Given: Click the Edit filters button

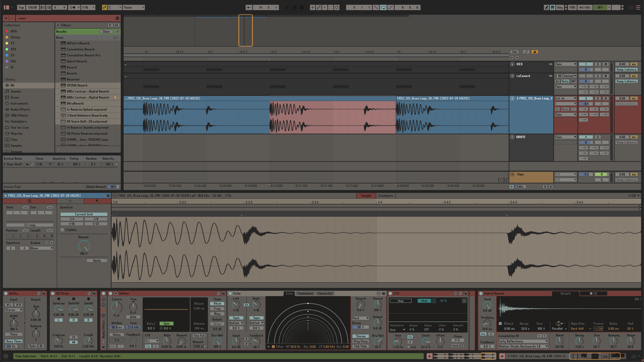Looking at the screenshot, I should (114, 25).
